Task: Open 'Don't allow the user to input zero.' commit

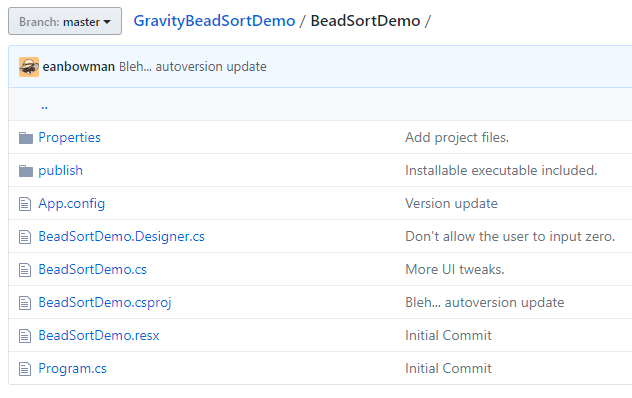Action: coord(510,237)
